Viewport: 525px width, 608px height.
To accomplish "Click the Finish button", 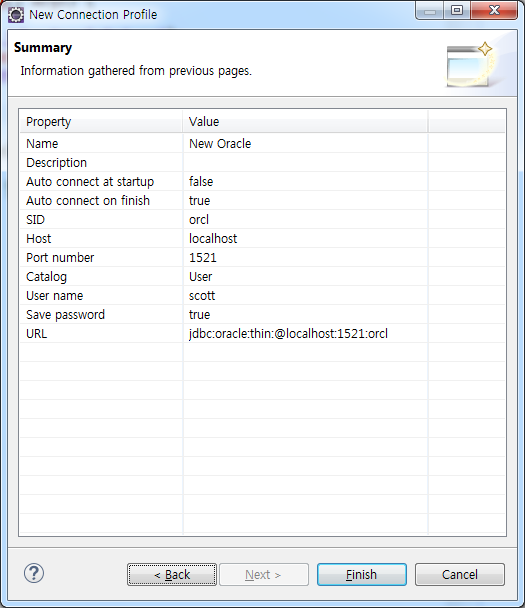I will [x=362, y=574].
